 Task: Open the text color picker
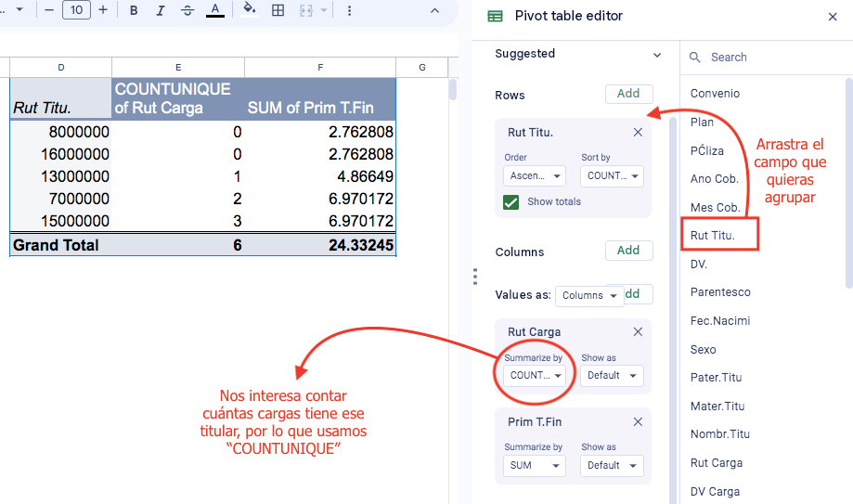tap(215, 10)
